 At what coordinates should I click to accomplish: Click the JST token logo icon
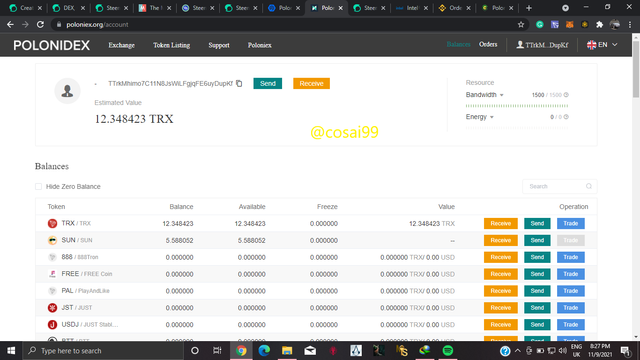(52, 308)
